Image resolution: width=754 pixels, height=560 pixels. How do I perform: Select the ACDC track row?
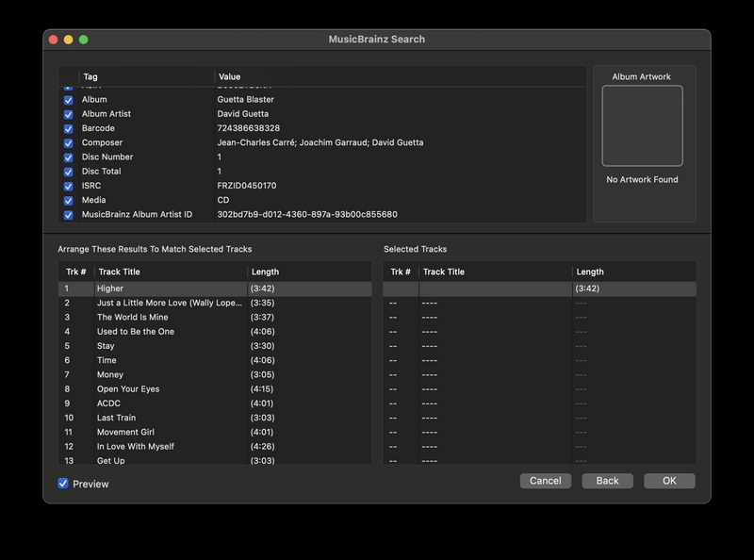tap(215, 404)
